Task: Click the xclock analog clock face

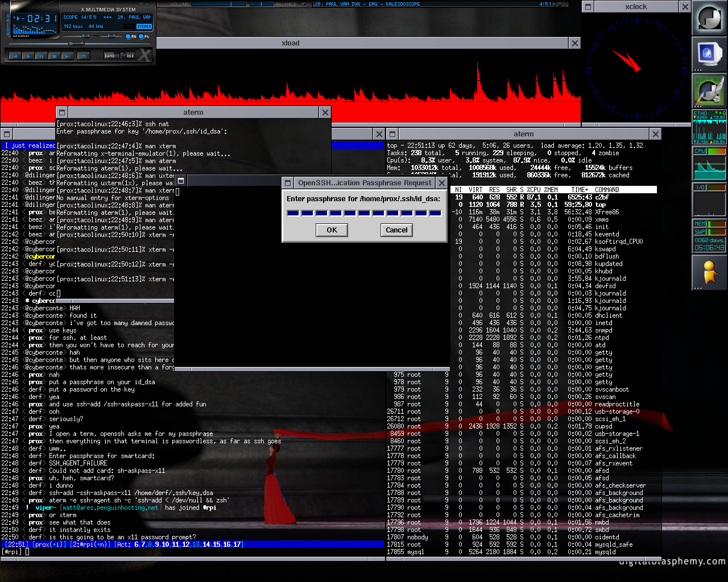Action: click(635, 67)
